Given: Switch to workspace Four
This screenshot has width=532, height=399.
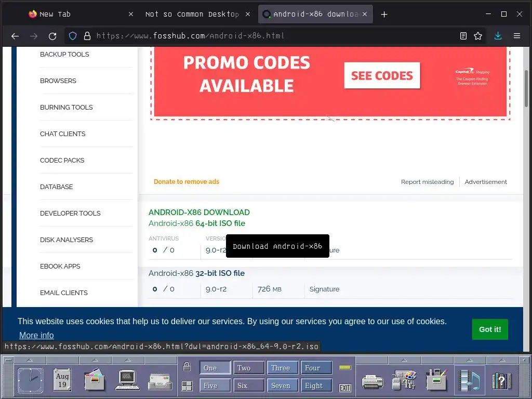Looking at the screenshot, I should (x=316, y=368).
